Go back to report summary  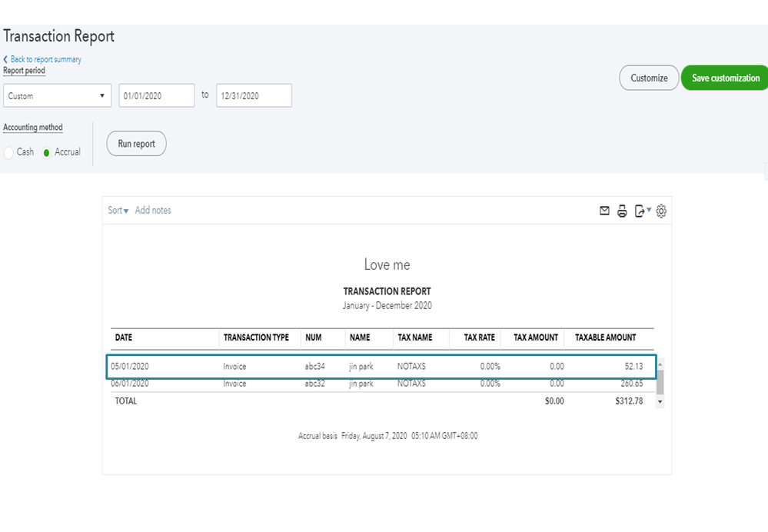(45, 59)
